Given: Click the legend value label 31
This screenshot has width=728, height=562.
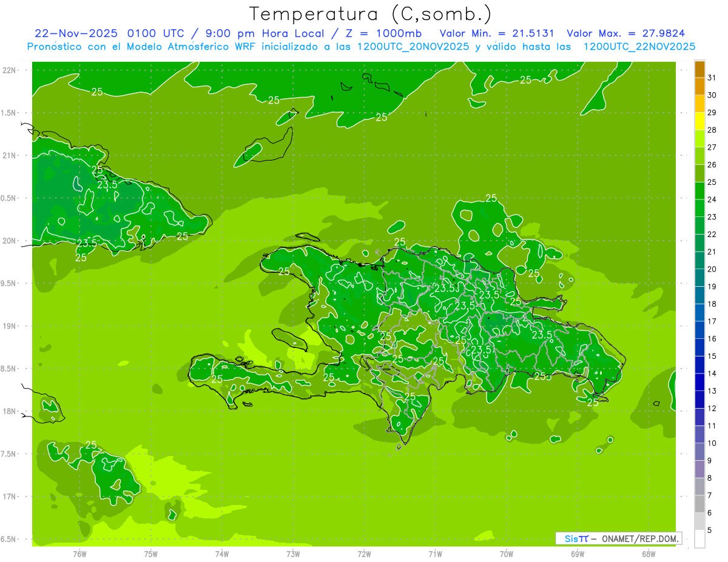Looking at the screenshot, I should pyautogui.click(x=712, y=78).
